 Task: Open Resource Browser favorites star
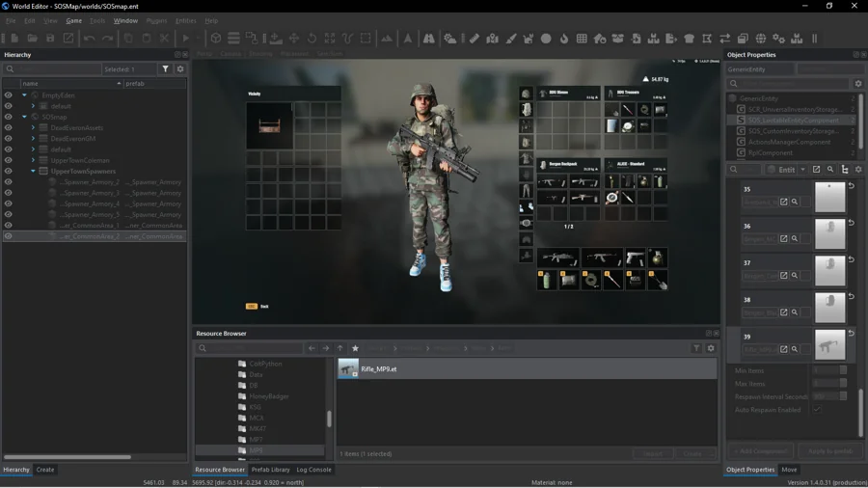[355, 348]
